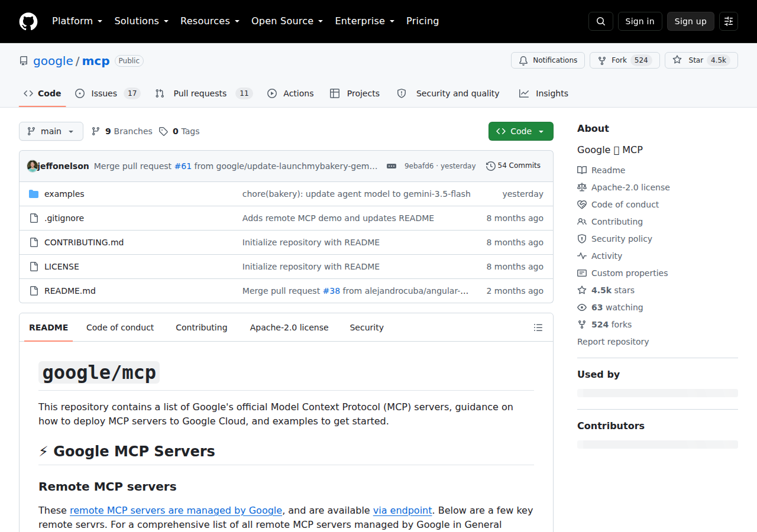757x532 pixels.
Task: Click the fork icon in Fork button
Action: (x=602, y=60)
